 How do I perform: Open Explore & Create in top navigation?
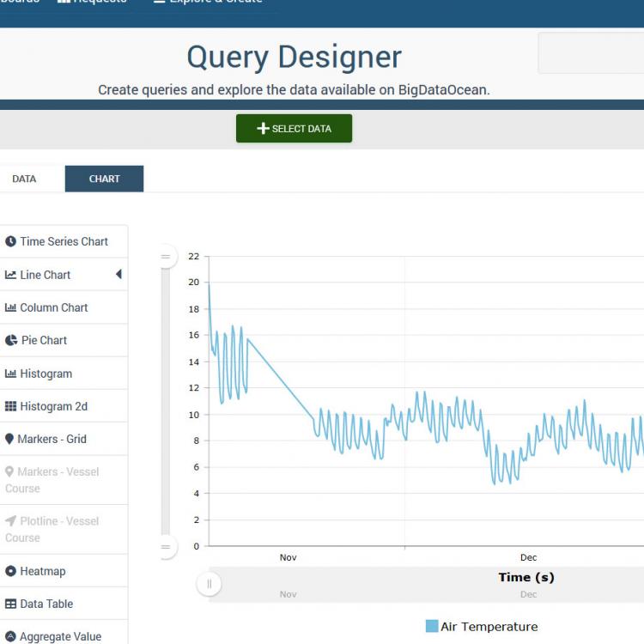(x=208, y=2)
